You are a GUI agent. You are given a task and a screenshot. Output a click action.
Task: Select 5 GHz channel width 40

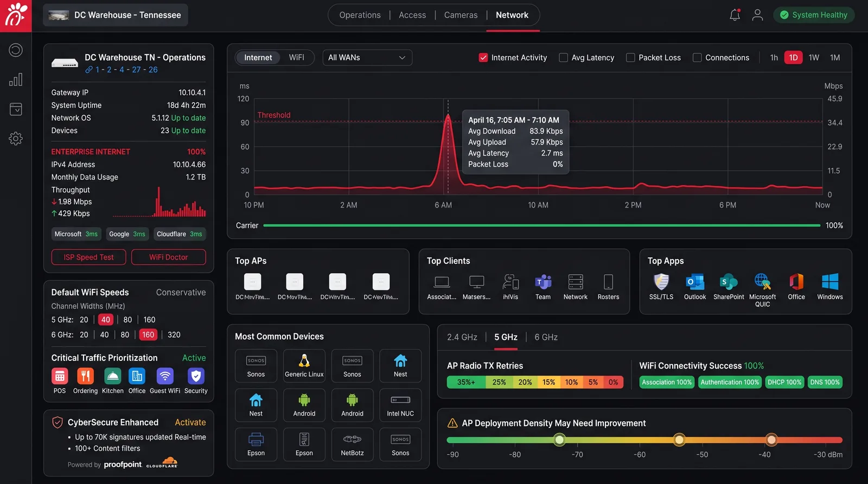(106, 320)
